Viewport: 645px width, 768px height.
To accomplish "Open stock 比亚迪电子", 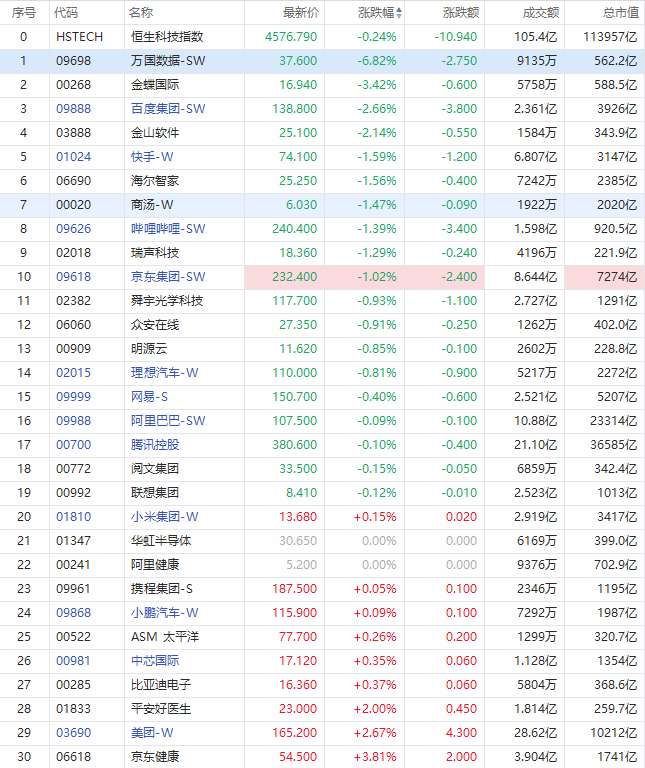I will (x=161, y=685).
